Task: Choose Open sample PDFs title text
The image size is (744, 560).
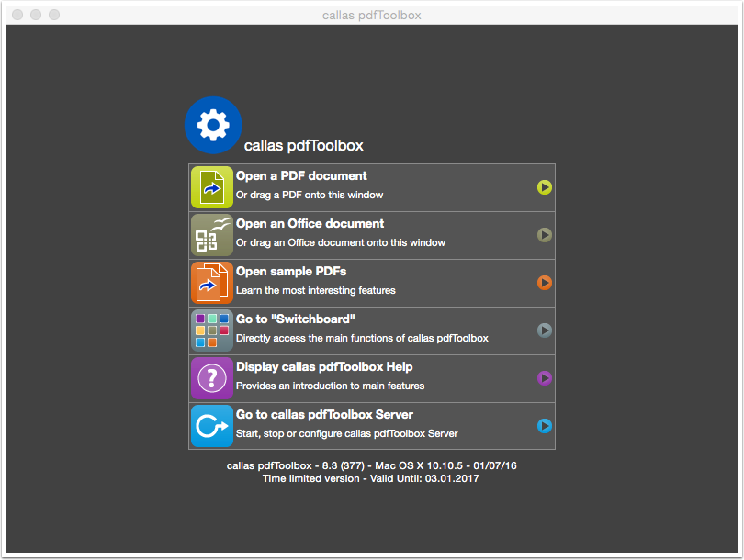Action: pyautogui.click(x=291, y=271)
